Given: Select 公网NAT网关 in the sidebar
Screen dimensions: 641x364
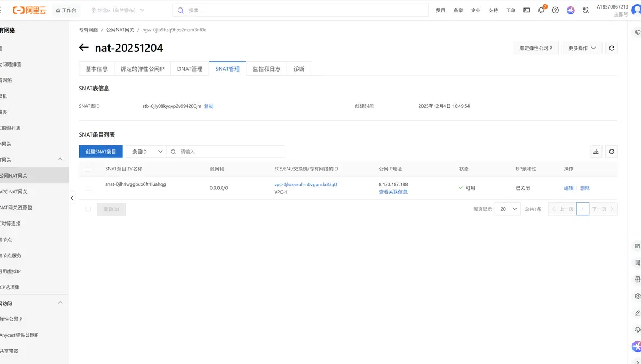Looking at the screenshot, I should pyautogui.click(x=34, y=176).
